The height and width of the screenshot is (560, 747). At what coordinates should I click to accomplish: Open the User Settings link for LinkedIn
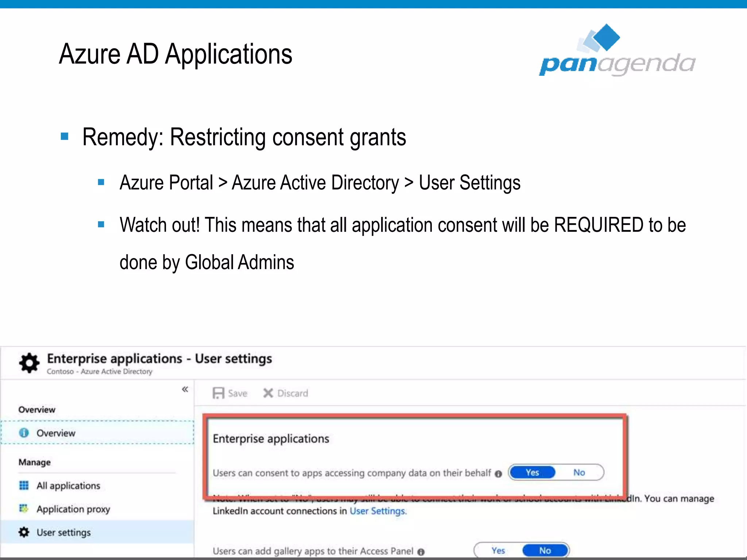378,511
